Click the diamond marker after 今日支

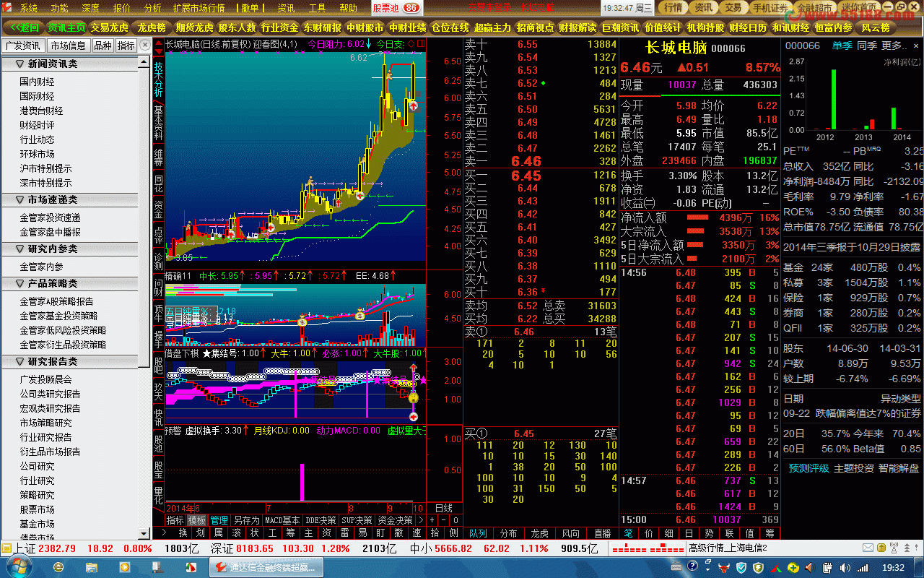[x=411, y=43]
